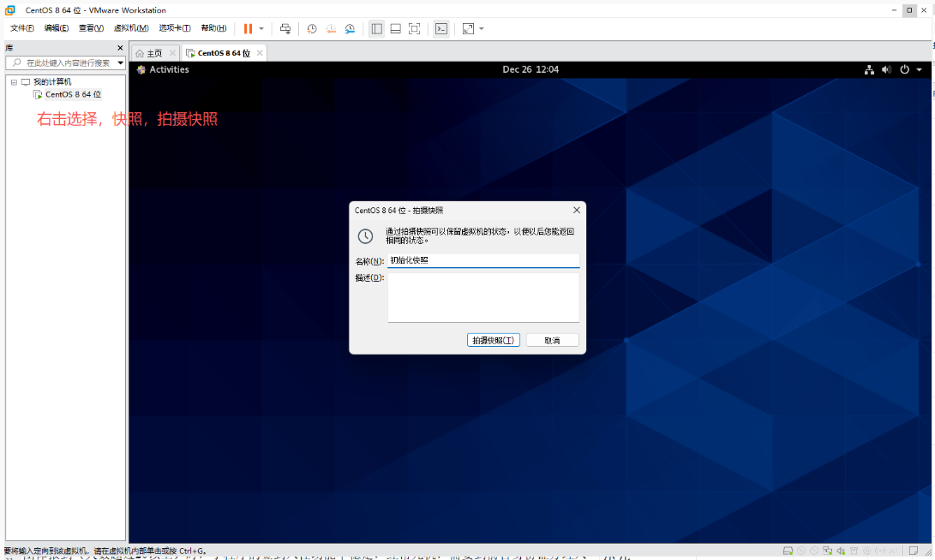Click the take snapshot clock icon in the toolbar
Screen dimensions: 935x560
click(312, 28)
